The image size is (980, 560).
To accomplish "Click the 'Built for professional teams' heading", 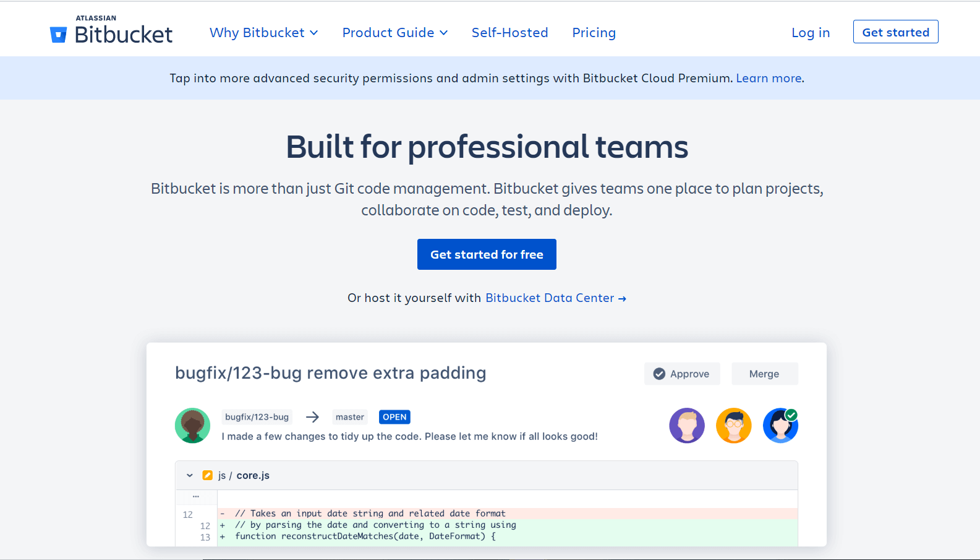I will [487, 147].
